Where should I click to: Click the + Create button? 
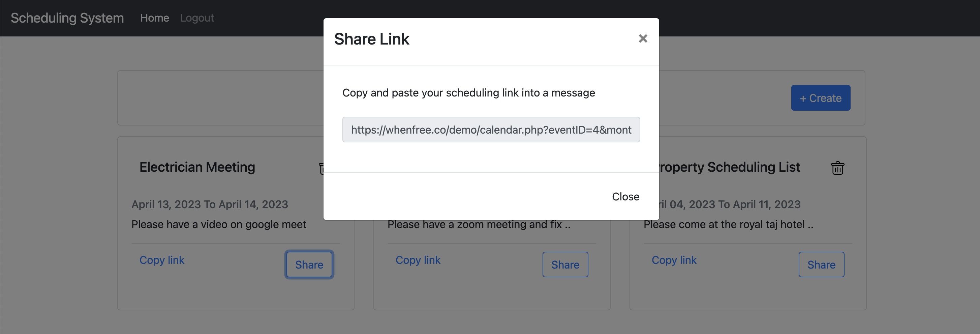pyautogui.click(x=820, y=98)
